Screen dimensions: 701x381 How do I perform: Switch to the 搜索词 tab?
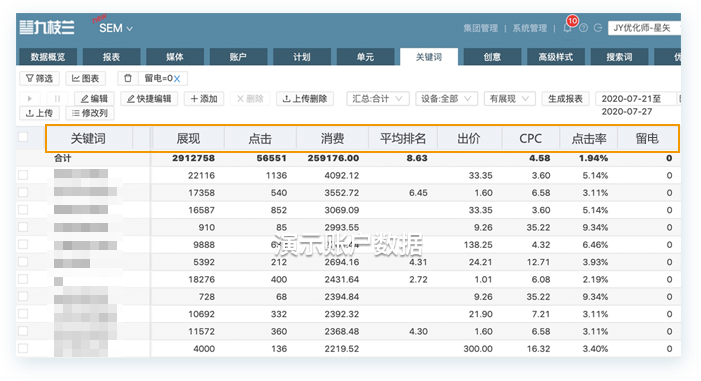click(x=619, y=57)
